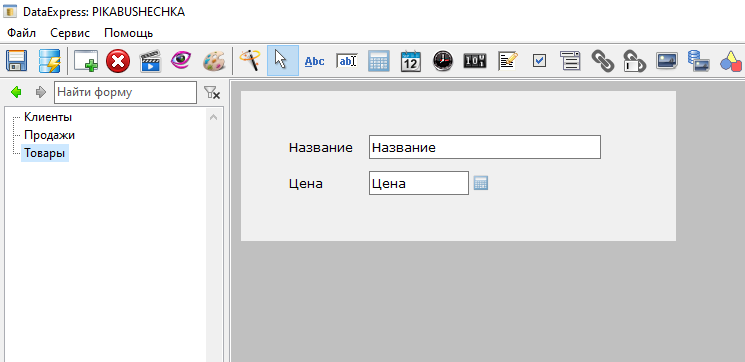Select the Название label on form
The image size is (745, 362).
tap(321, 148)
